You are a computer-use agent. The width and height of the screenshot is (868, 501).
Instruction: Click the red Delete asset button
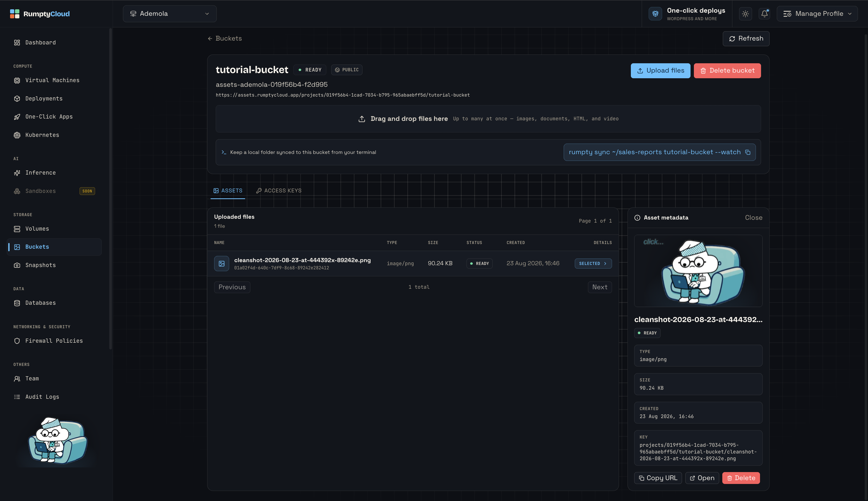tap(741, 478)
